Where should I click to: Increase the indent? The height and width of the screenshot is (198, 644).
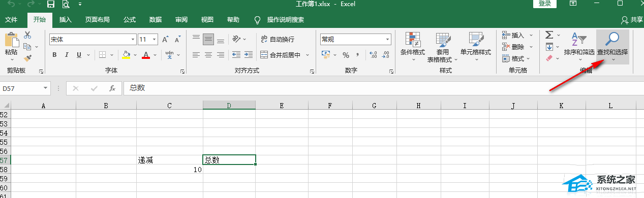pos(248,55)
